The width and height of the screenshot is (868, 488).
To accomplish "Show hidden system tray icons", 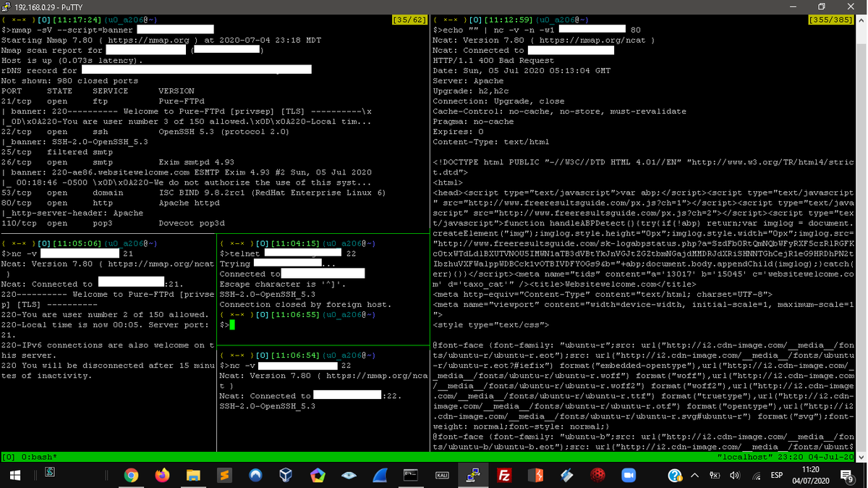I will (695, 476).
